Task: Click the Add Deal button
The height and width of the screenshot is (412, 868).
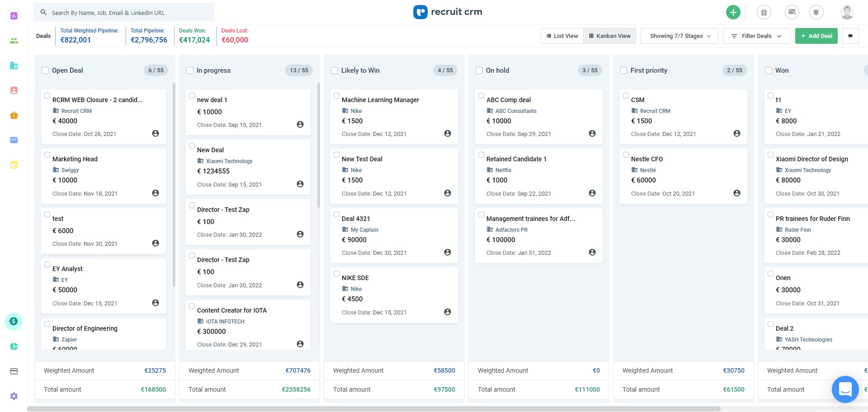Action: 816,36
